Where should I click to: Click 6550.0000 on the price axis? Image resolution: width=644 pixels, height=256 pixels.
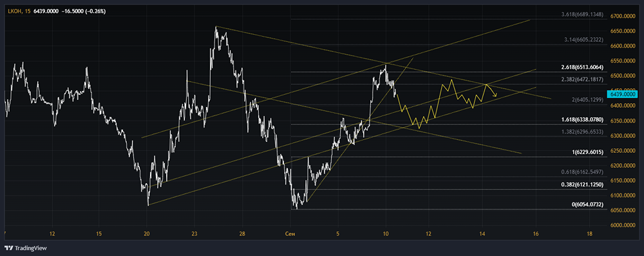(x=623, y=61)
